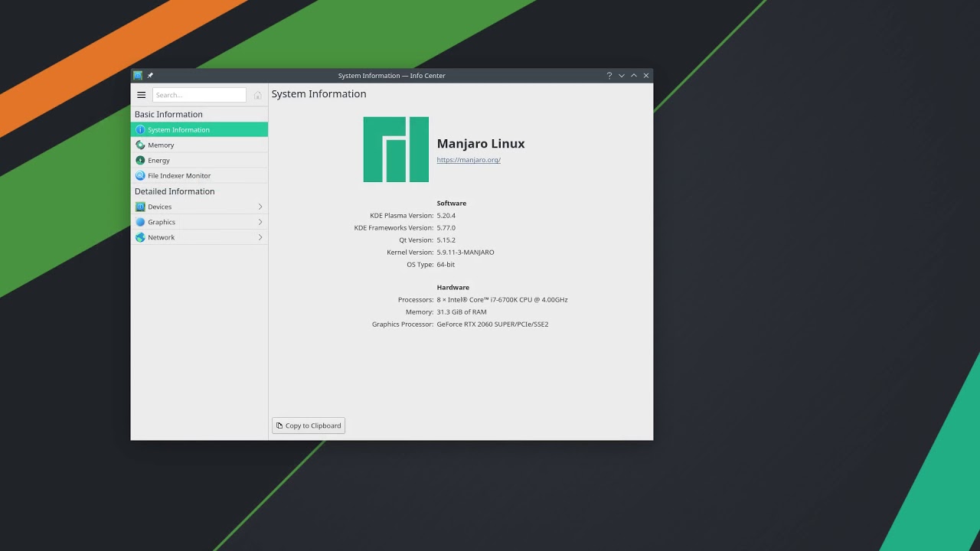Click the OS Type value 64-bit

click(x=446, y=265)
